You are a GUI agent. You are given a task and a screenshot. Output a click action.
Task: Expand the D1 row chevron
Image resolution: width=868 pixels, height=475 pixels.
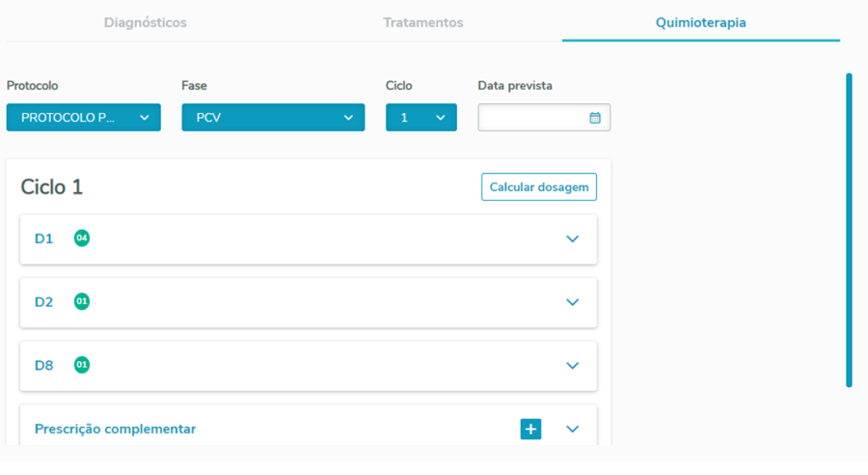(x=572, y=238)
